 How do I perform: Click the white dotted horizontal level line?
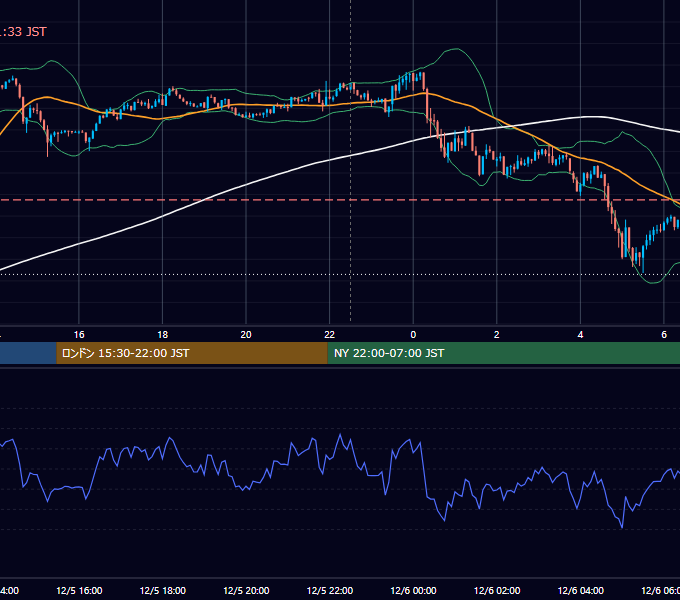pyautogui.click(x=340, y=274)
